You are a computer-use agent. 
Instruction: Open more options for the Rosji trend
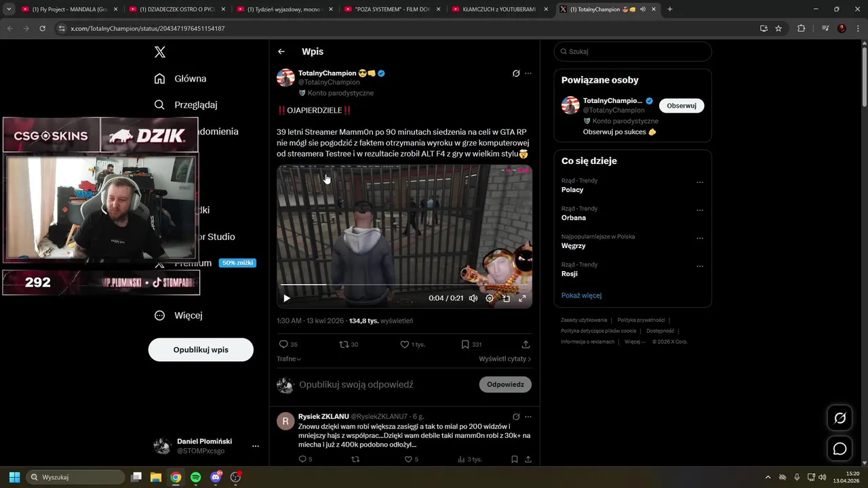coord(700,266)
